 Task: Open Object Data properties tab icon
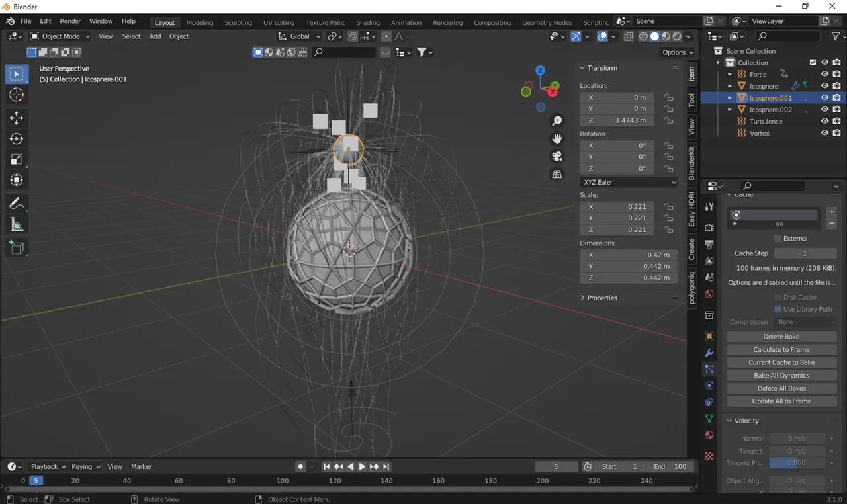click(x=709, y=419)
